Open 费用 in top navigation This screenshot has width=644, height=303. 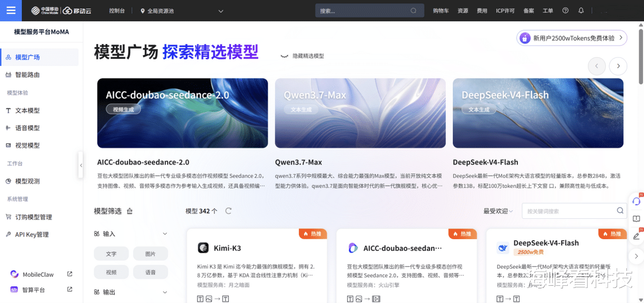click(482, 11)
